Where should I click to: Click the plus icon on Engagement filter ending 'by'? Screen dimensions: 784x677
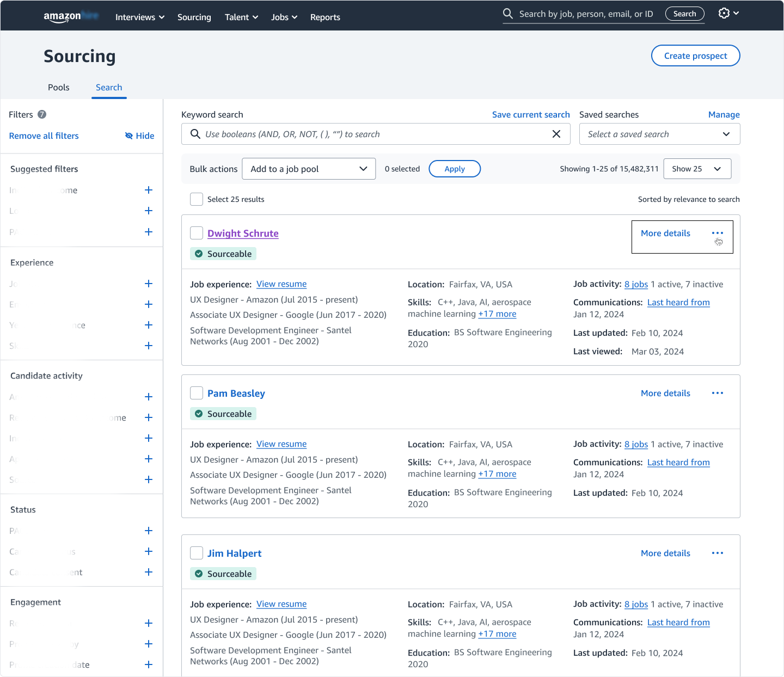149,644
